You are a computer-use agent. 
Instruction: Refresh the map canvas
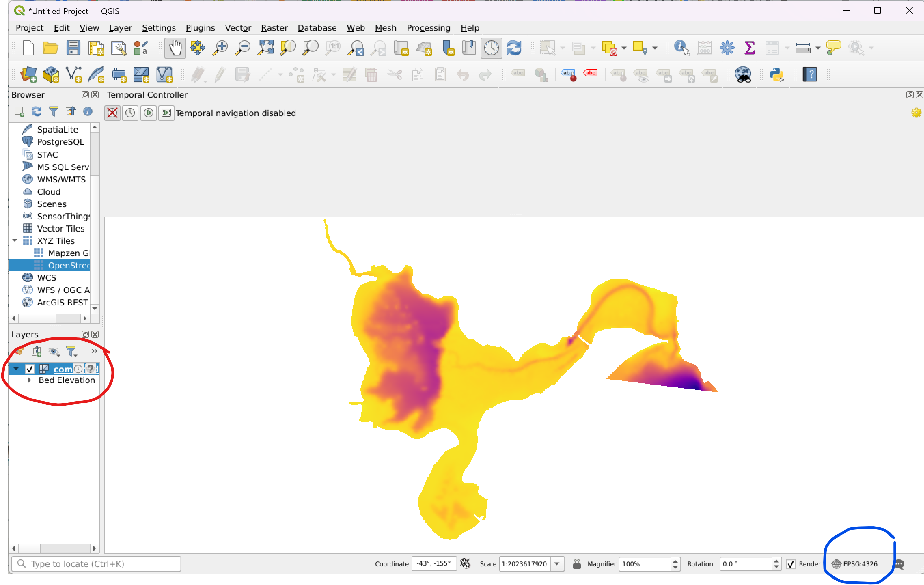click(x=514, y=48)
